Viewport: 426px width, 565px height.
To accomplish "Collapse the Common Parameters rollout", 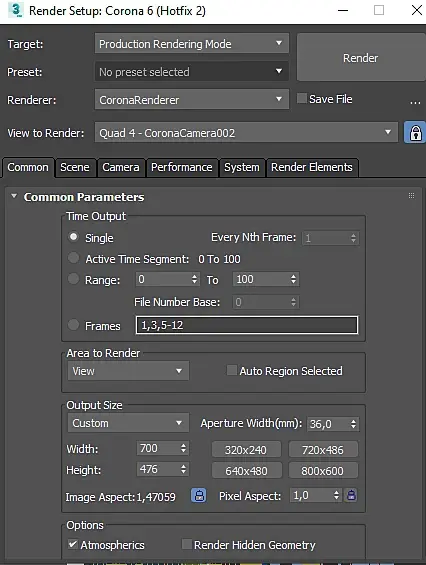I will (x=14, y=196).
